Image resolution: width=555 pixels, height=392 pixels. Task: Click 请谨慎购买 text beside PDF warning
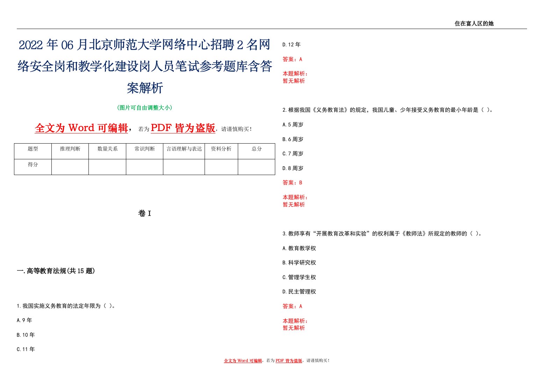click(236, 129)
